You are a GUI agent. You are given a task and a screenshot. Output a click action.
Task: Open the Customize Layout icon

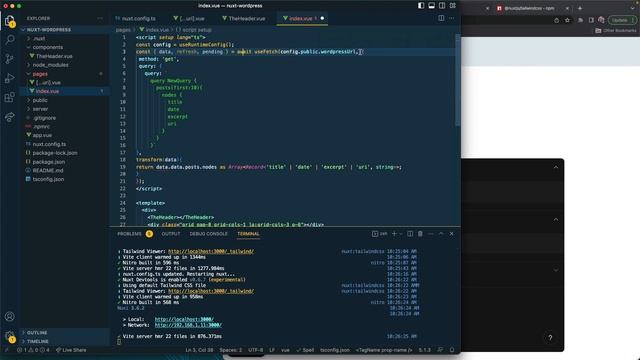click(453, 6)
